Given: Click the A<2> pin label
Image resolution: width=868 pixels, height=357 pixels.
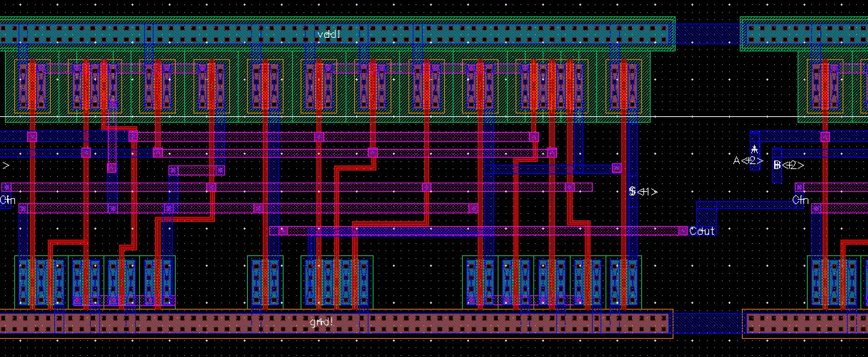Looking at the screenshot, I should coord(748,161).
